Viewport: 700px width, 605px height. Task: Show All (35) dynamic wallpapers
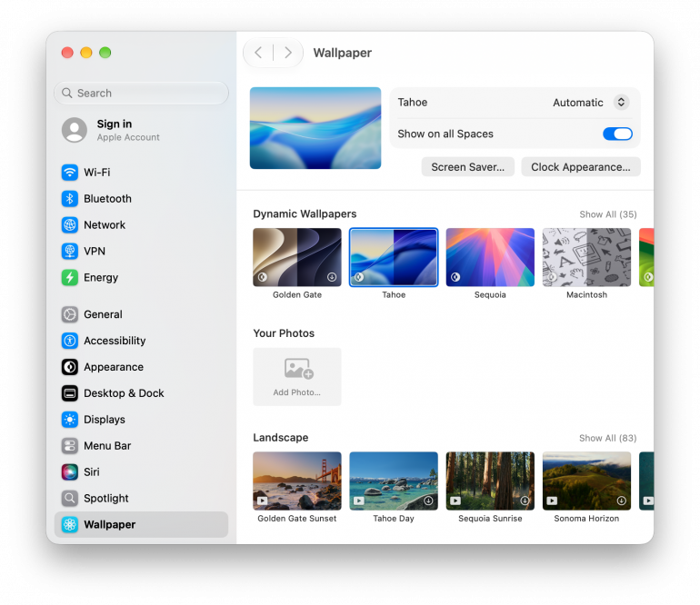point(608,214)
